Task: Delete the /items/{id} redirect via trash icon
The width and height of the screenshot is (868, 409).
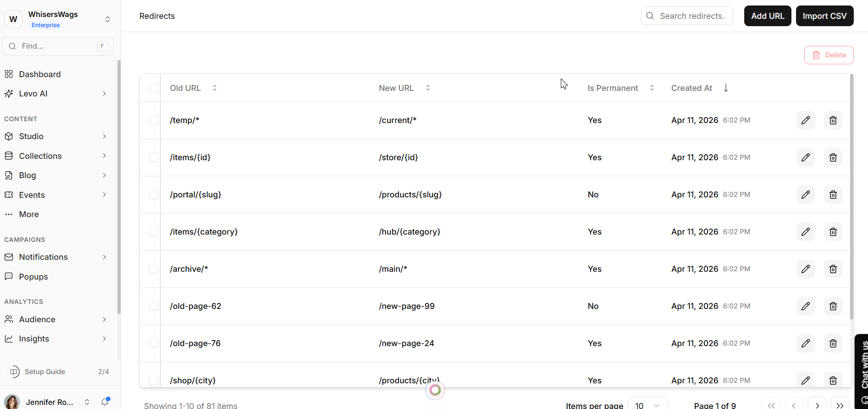Action: click(x=833, y=157)
